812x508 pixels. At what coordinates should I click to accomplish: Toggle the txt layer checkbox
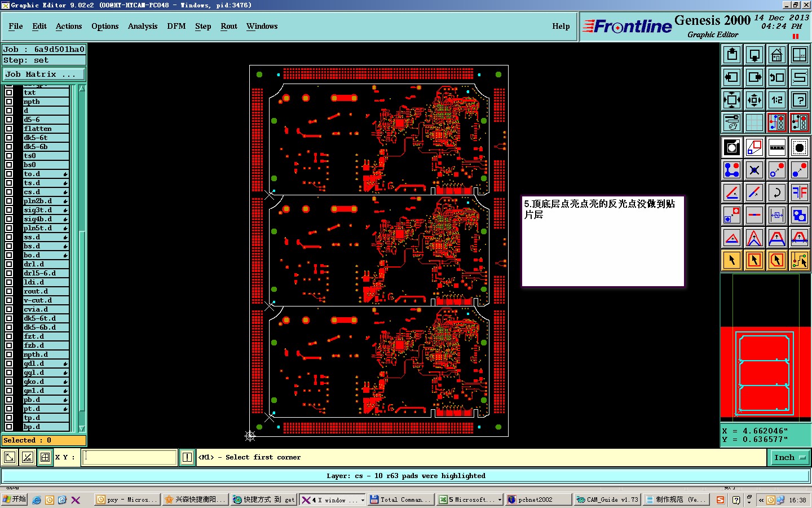[x=9, y=93]
